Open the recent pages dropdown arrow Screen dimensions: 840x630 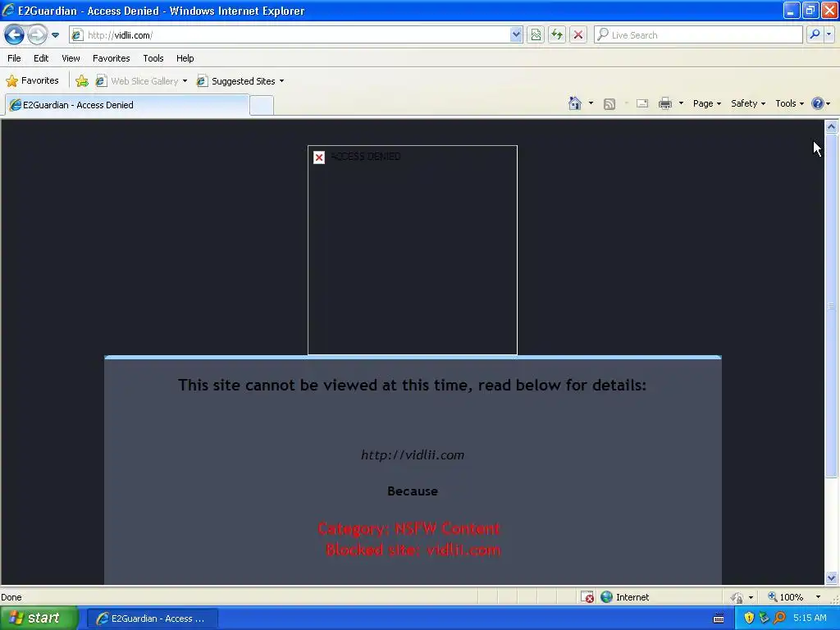click(x=55, y=35)
